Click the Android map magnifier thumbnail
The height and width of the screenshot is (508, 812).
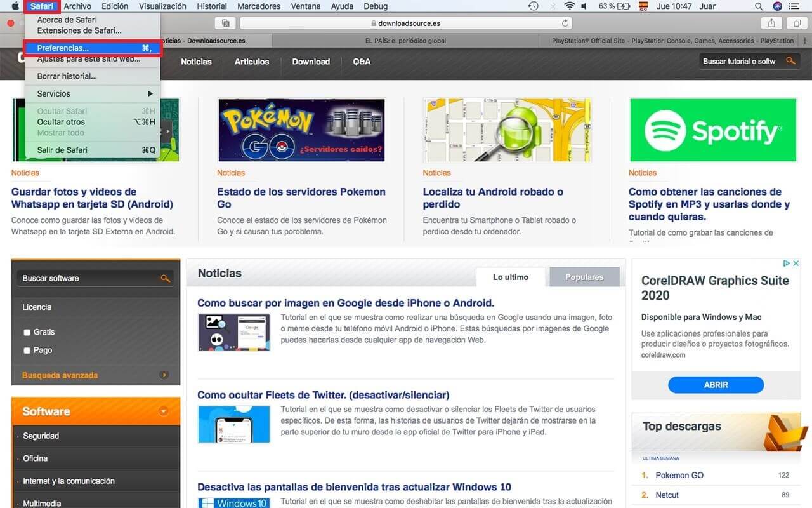point(507,130)
